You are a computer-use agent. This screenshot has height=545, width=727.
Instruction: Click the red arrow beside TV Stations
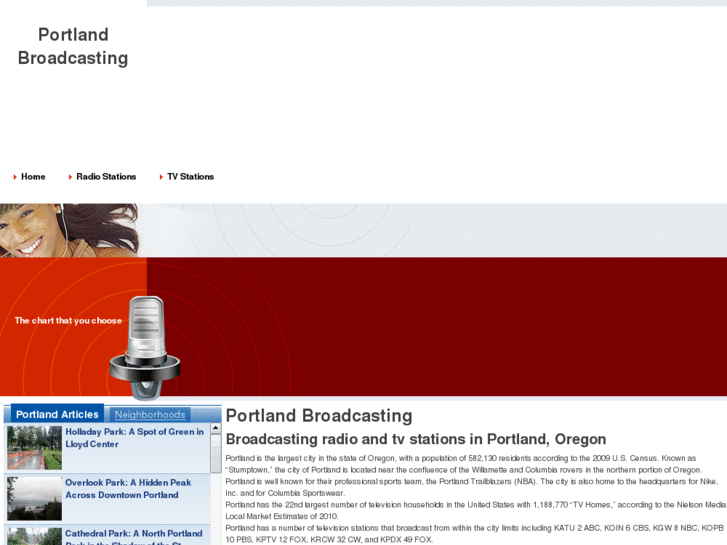pos(161,177)
